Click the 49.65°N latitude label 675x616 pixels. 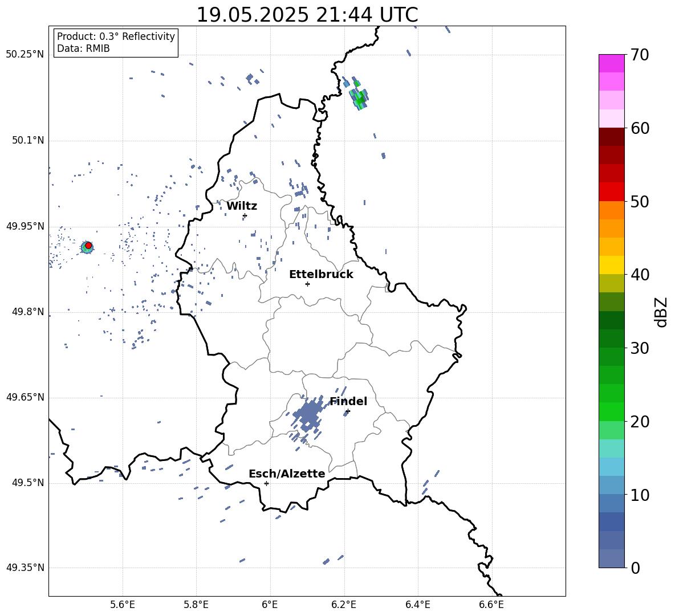[x=25, y=397]
